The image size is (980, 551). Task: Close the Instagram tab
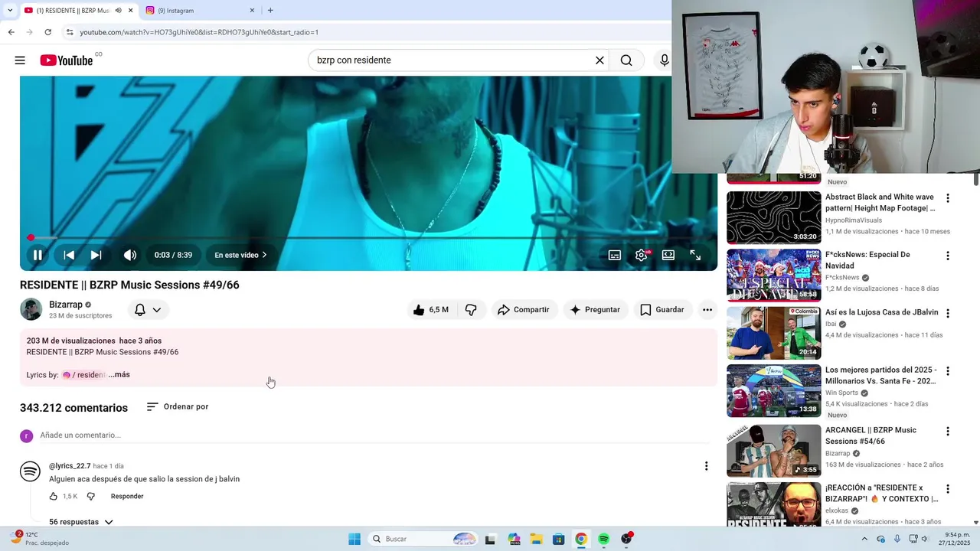252,11
